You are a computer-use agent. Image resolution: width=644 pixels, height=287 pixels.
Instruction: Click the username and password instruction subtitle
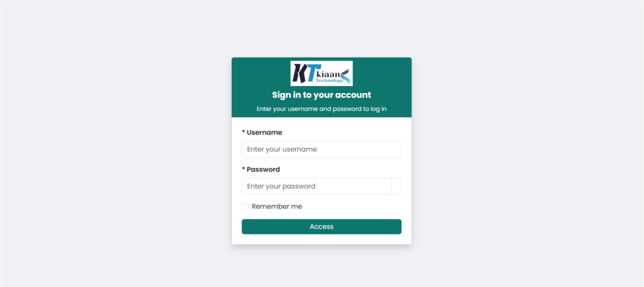(x=322, y=109)
